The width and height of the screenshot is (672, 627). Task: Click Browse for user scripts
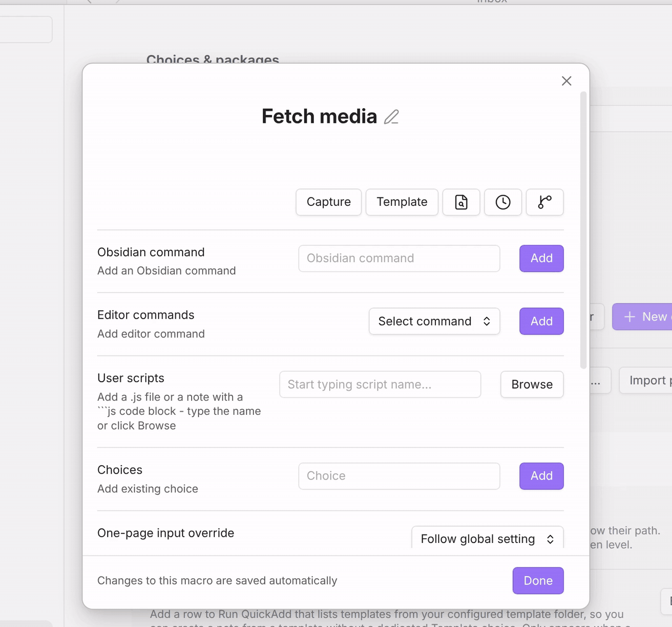pos(532,384)
